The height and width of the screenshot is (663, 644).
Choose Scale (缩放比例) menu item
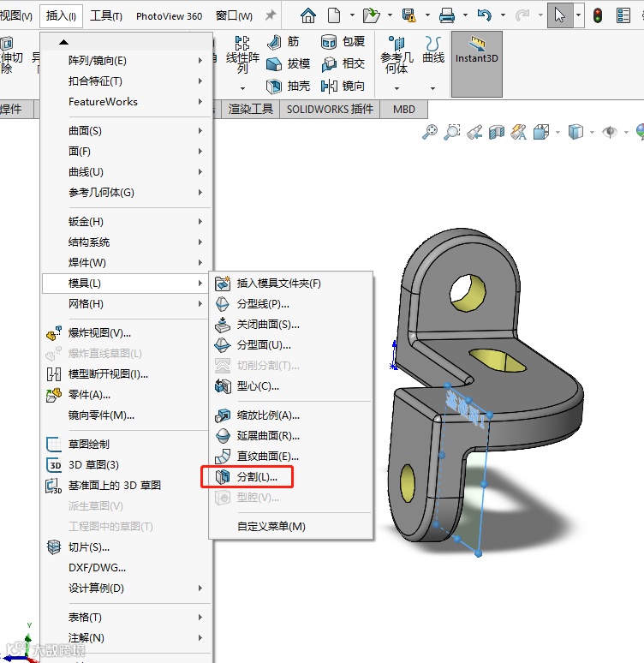(291, 415)
